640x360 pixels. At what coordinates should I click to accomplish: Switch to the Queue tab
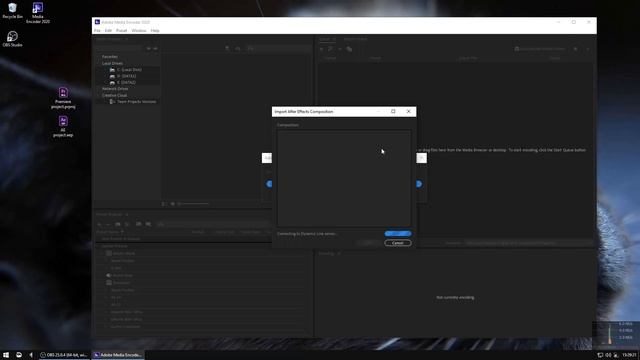(x=324, y=39)
